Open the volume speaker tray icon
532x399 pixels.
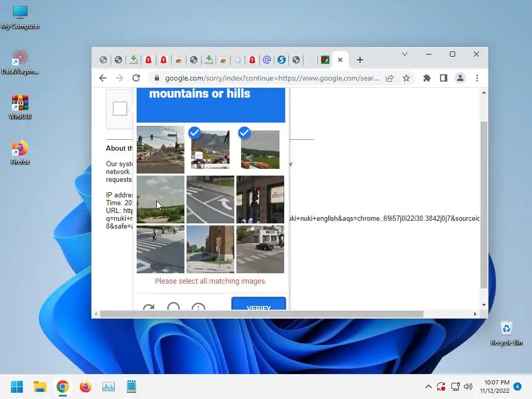point(468,387)
